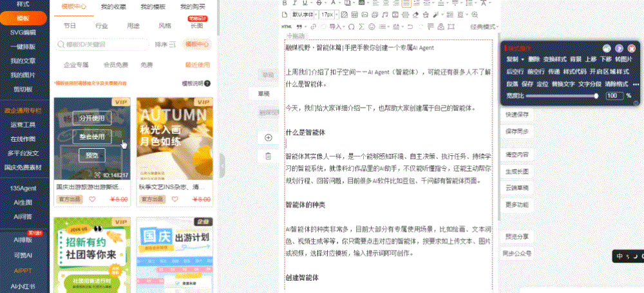Image resolution: width=644 pixels, height=293 pixels.
Task: Click the trash icon beside the editor
Action: coord(268,156)
